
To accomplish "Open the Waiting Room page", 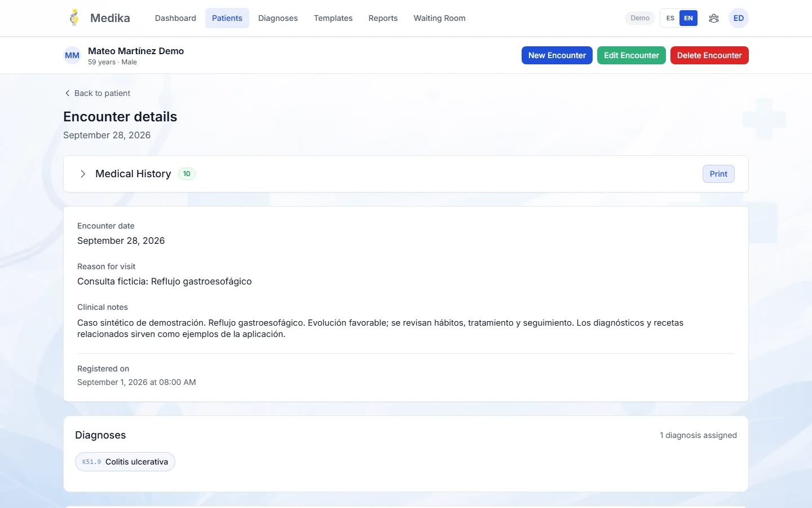I will coord(439,18).
